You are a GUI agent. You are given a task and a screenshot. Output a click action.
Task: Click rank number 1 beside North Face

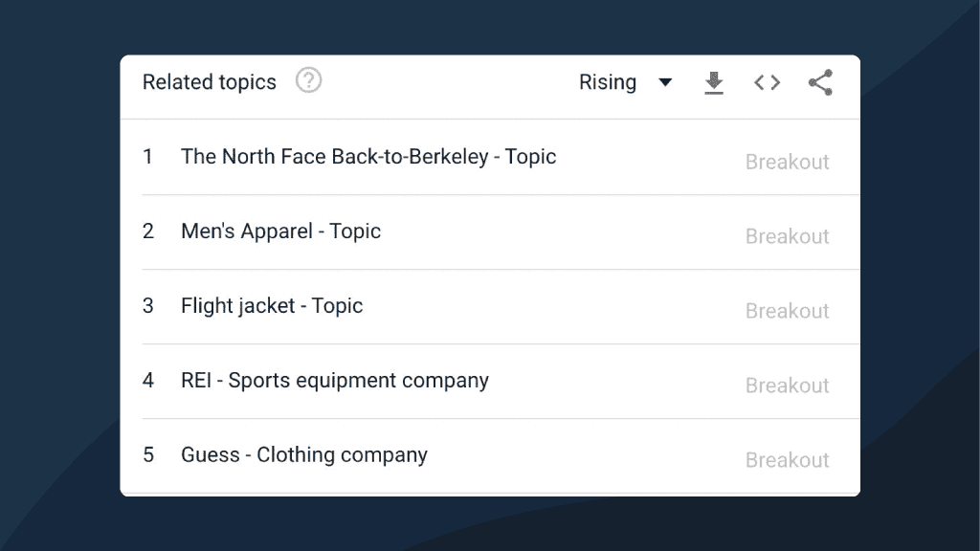pos(147,156)
